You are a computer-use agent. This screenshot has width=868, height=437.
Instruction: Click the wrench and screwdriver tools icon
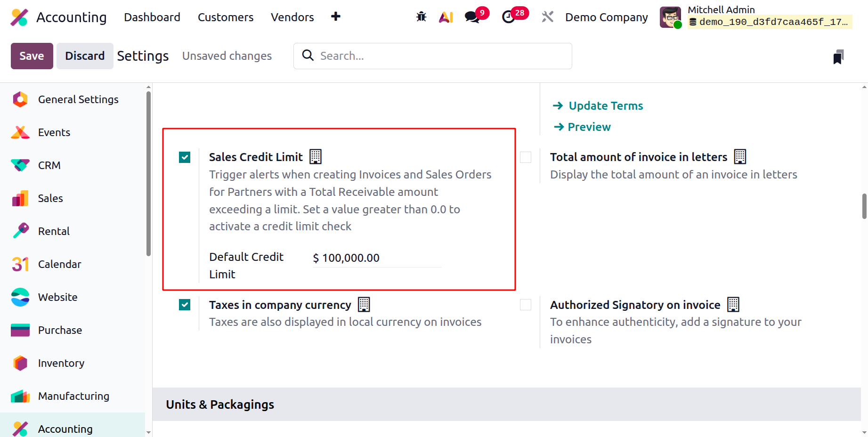pos(547,17)
